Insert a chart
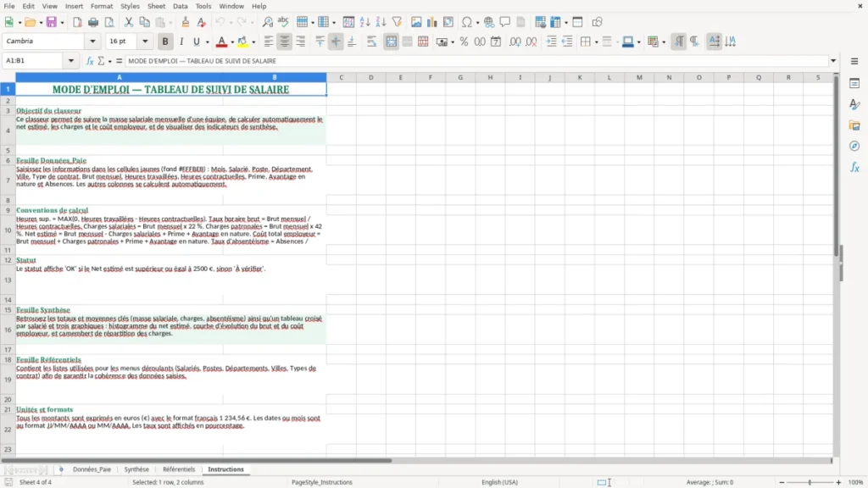The width and height of the screenshot is (868, 488). [431, 22]
